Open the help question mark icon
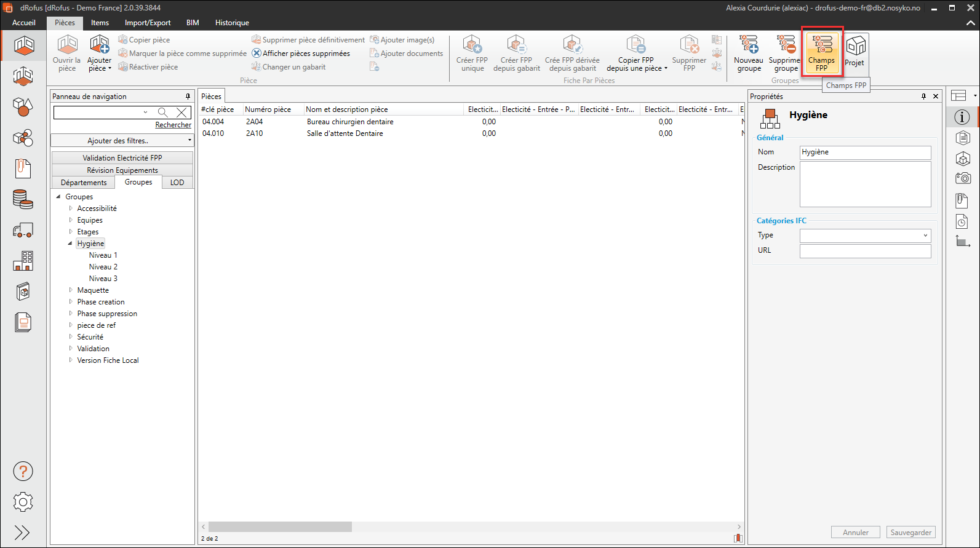This screenshot has width=980, height=548. coord(23,472)
